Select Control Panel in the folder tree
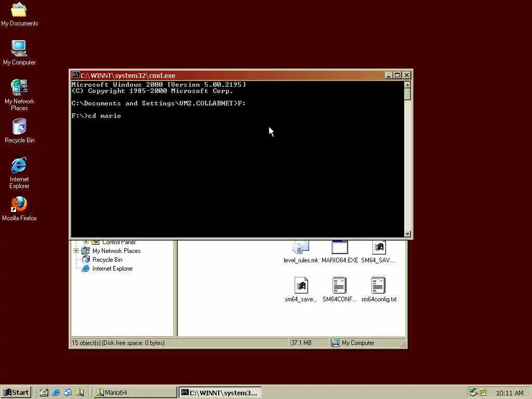 coord(119,242)
